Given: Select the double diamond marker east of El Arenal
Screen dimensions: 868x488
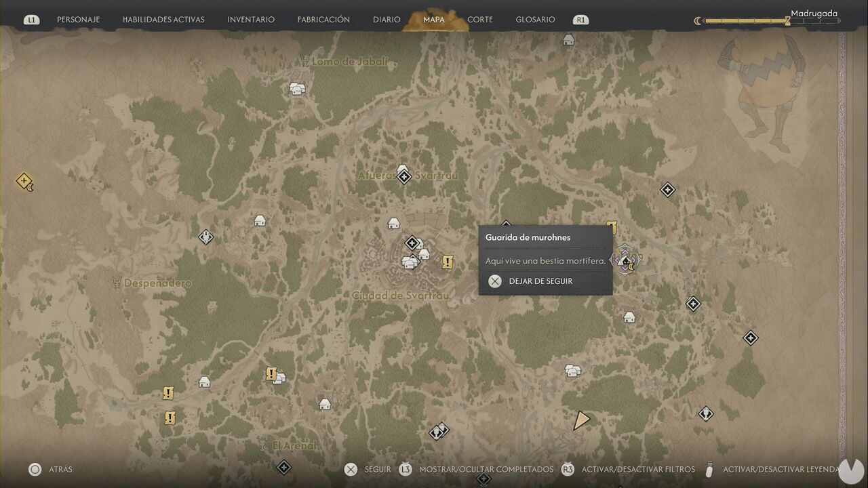Looking at the screenshot, I should point(439,430).
